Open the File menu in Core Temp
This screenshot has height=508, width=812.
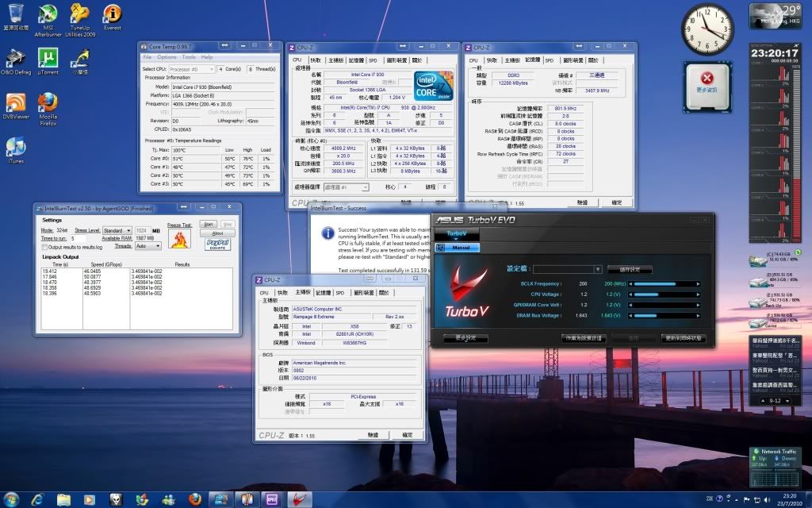147,57
